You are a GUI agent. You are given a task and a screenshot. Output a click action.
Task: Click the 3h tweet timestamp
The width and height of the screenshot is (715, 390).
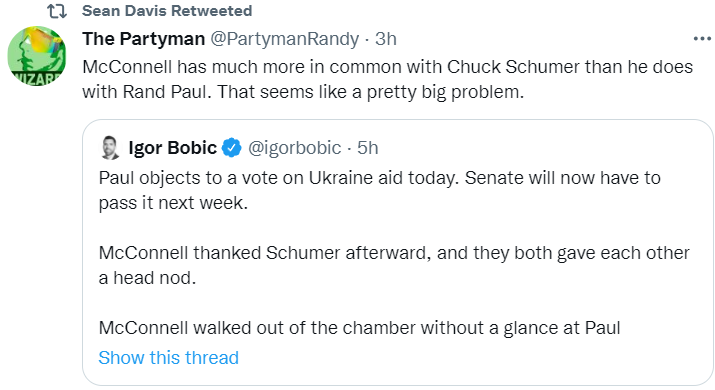coord(386,39)
